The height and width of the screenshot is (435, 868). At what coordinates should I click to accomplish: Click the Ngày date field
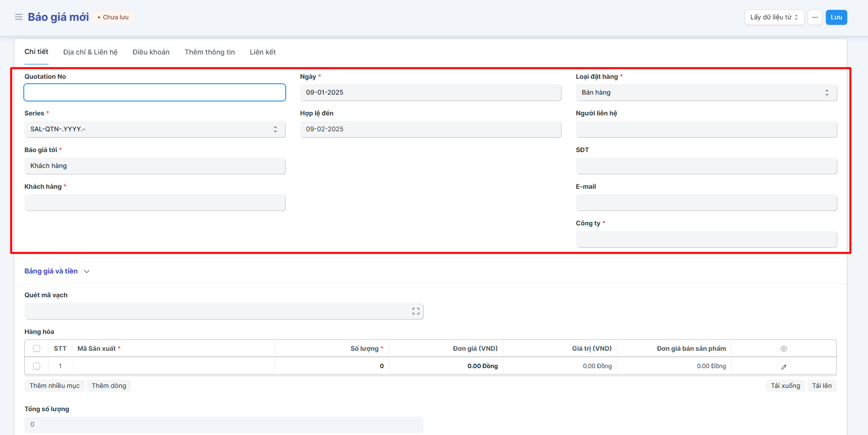click(430, 93)
